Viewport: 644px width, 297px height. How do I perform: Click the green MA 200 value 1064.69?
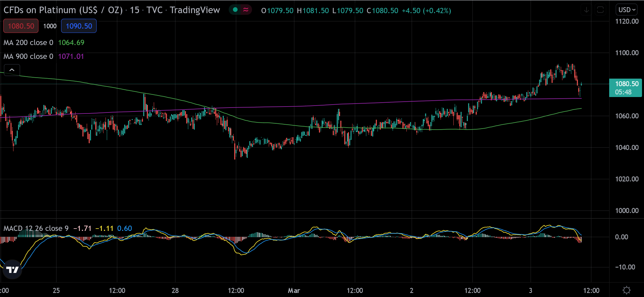[x=71, y=43]
